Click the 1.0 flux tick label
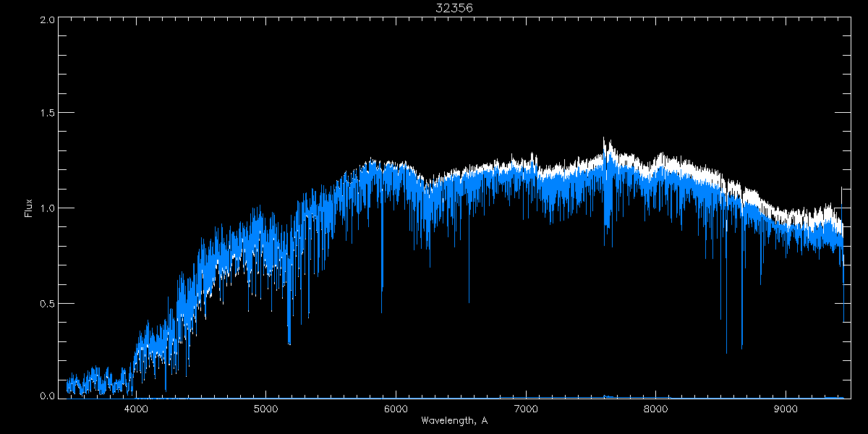Screen dimensions: 868x434 (47, 208)
